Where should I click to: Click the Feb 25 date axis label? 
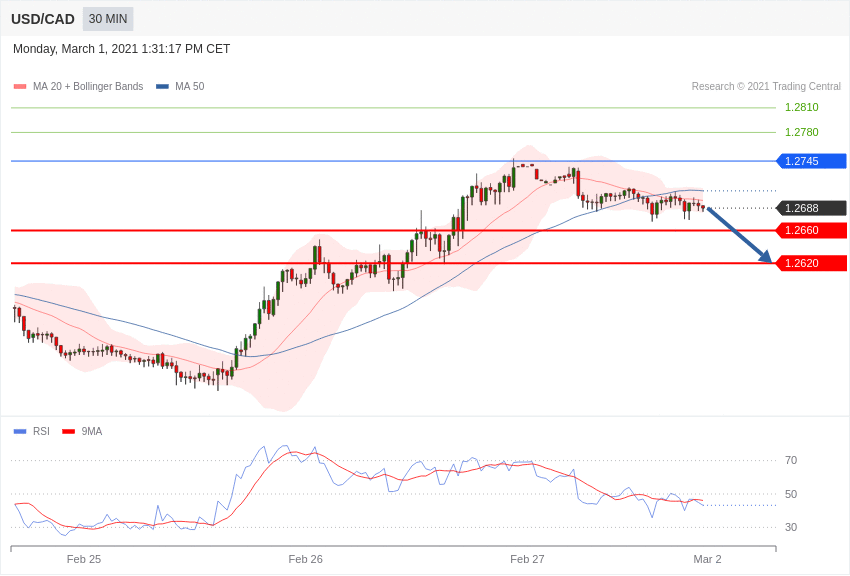coord(84,559)
